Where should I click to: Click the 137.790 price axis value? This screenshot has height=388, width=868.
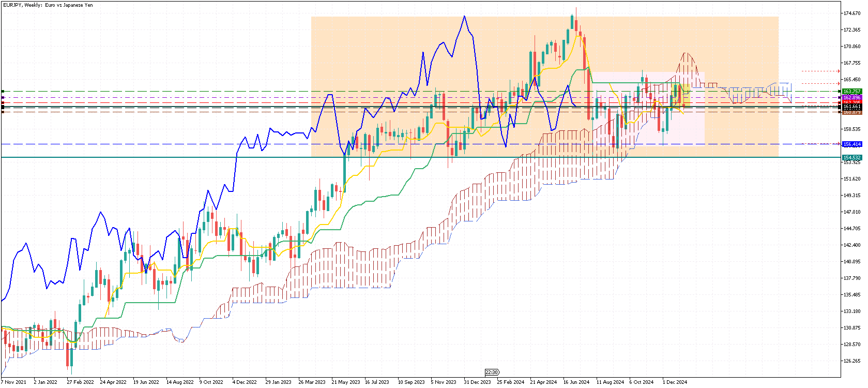(x=852, y=278)
